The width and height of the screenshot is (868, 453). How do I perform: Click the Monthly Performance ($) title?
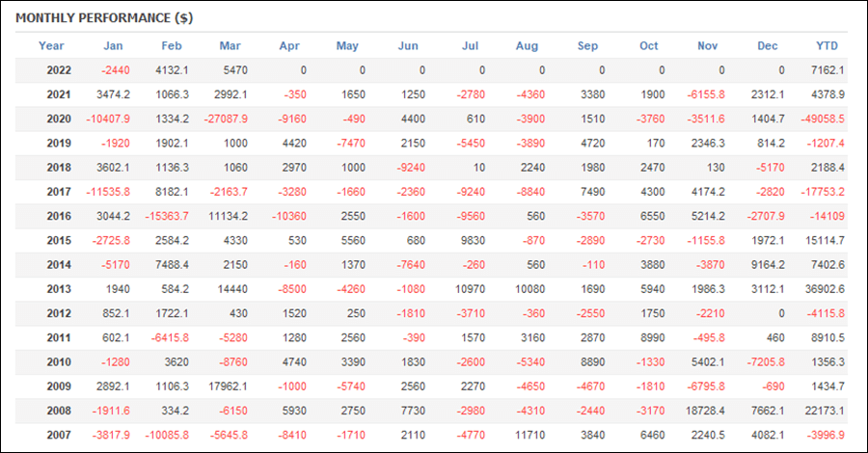(104, 17)
